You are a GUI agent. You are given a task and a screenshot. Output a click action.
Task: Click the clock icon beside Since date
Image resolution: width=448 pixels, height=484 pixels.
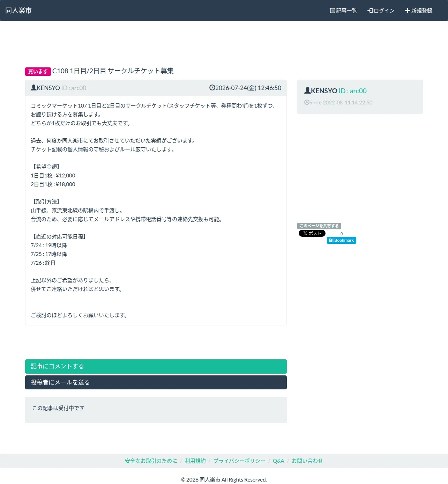click(x=307, y=102)
